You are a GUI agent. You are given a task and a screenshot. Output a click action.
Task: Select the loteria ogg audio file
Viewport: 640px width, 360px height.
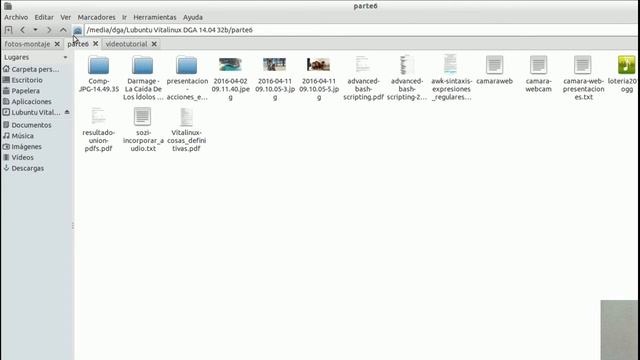coord(627,65)
